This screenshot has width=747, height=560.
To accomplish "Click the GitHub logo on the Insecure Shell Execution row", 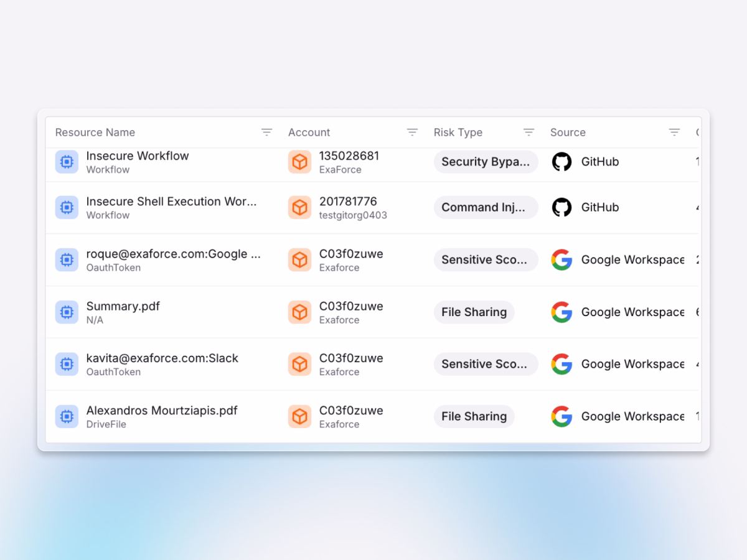I will point(561,207).
